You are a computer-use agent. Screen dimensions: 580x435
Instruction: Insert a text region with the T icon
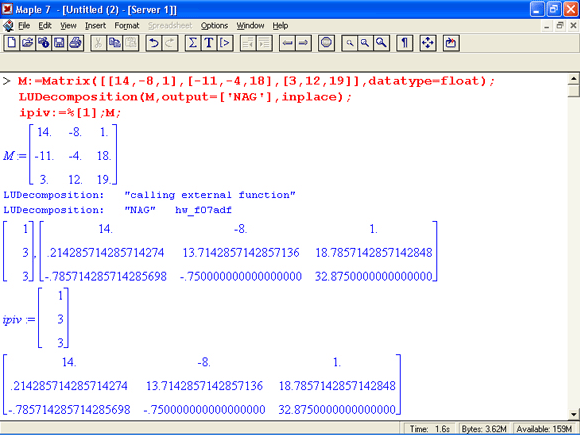(209, 43)
